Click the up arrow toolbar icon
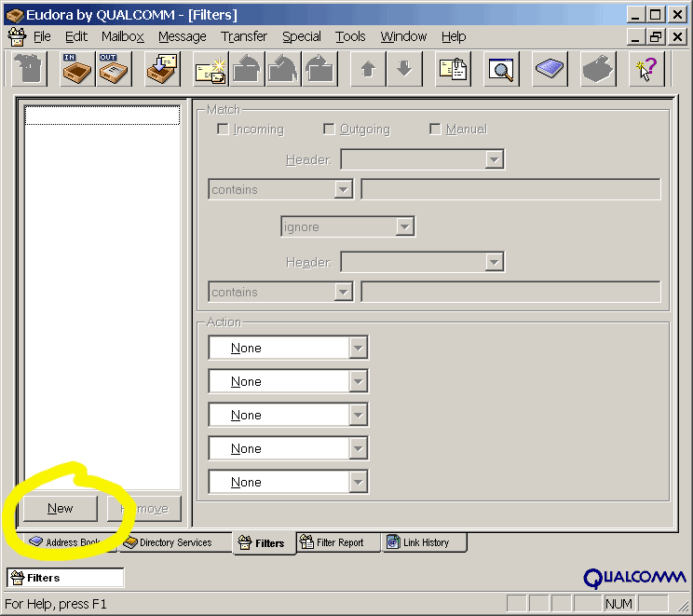Viewport: 693px width, 616px height. pyautogui.click(x=368, y=69)
